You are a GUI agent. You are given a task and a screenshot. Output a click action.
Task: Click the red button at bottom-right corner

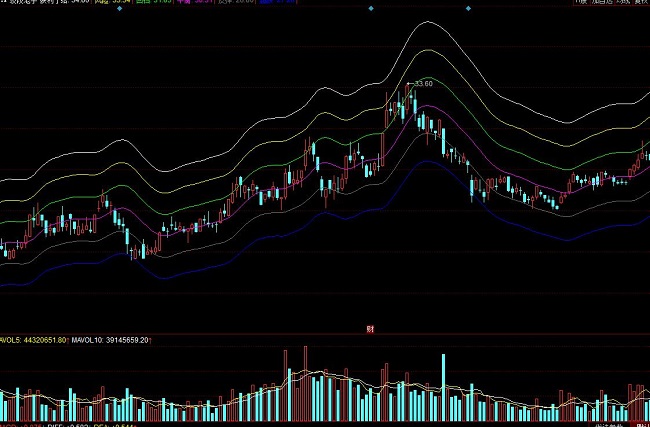(x=640, y=423)
